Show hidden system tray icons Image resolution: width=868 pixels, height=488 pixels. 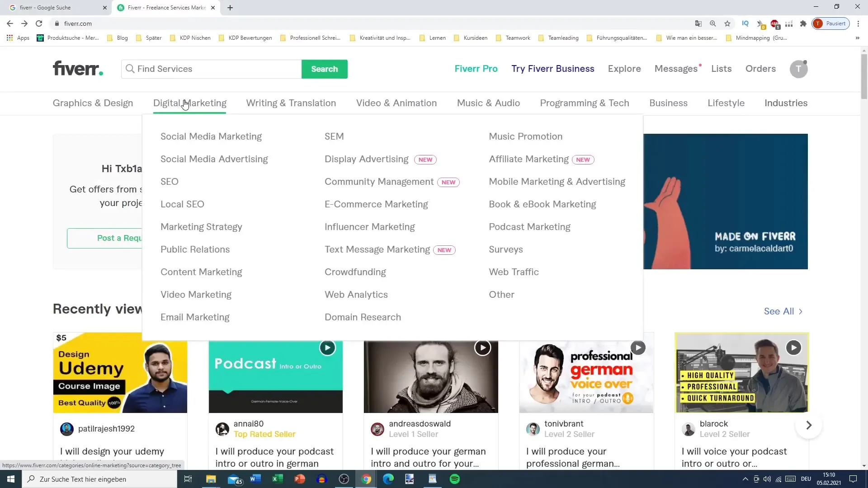click(745, 479)
